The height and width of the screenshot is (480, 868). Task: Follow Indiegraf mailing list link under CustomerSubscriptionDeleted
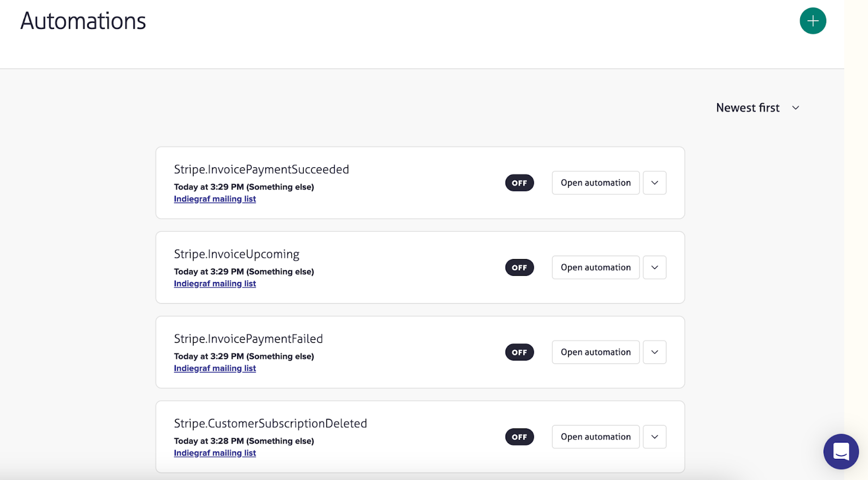215,453
